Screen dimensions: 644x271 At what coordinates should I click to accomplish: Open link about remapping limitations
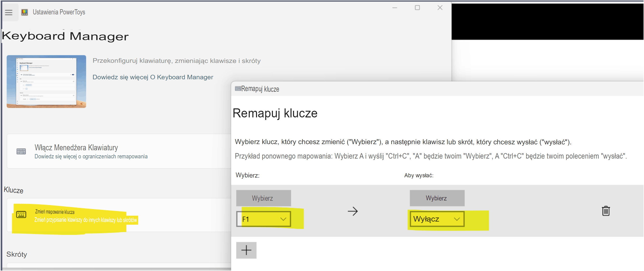(x=91, y=156)
